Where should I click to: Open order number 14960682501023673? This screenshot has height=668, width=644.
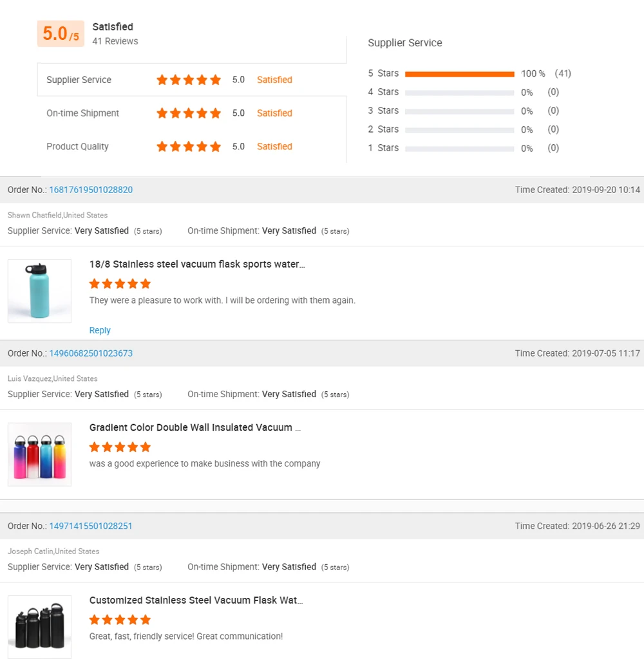tap(91, 353)
